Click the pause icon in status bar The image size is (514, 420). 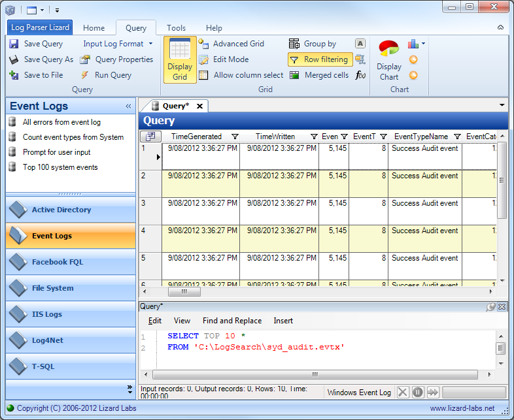click(x=418, y=392)
